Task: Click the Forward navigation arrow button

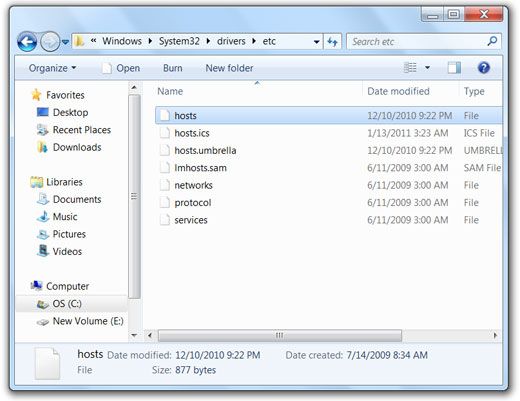Action: pos(50,42)
